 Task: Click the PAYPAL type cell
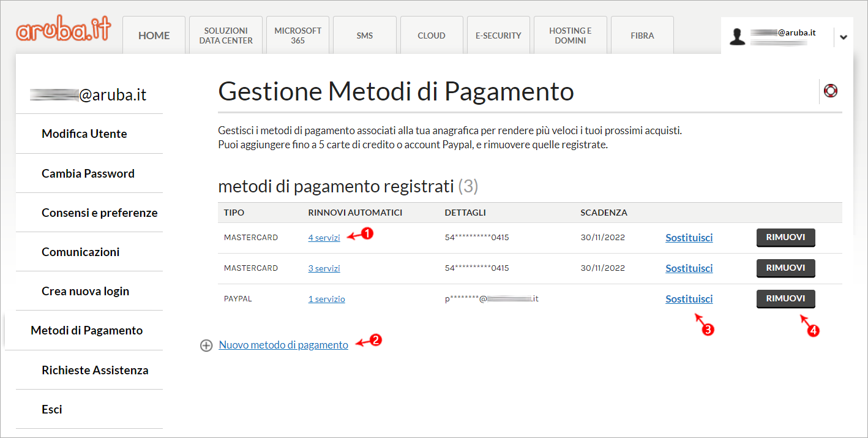(238, 299)
